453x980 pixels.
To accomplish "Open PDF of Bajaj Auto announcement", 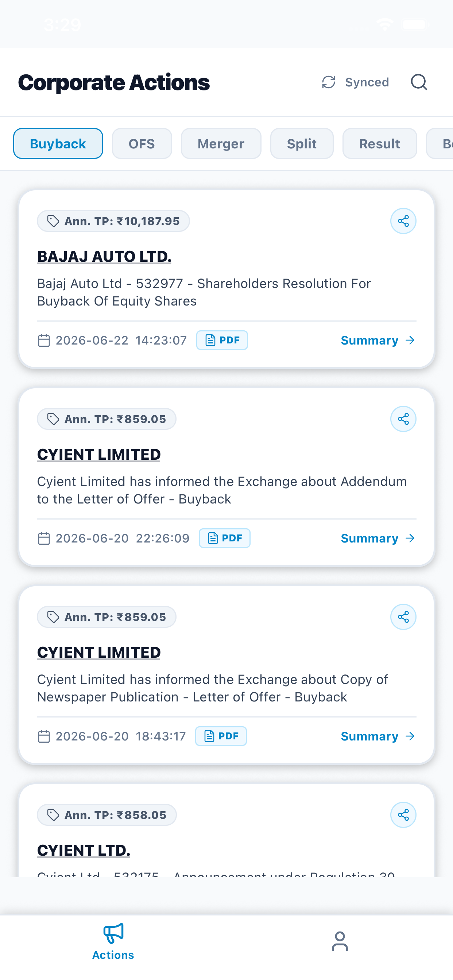I will pyautogui.click(x=222, y=340).
